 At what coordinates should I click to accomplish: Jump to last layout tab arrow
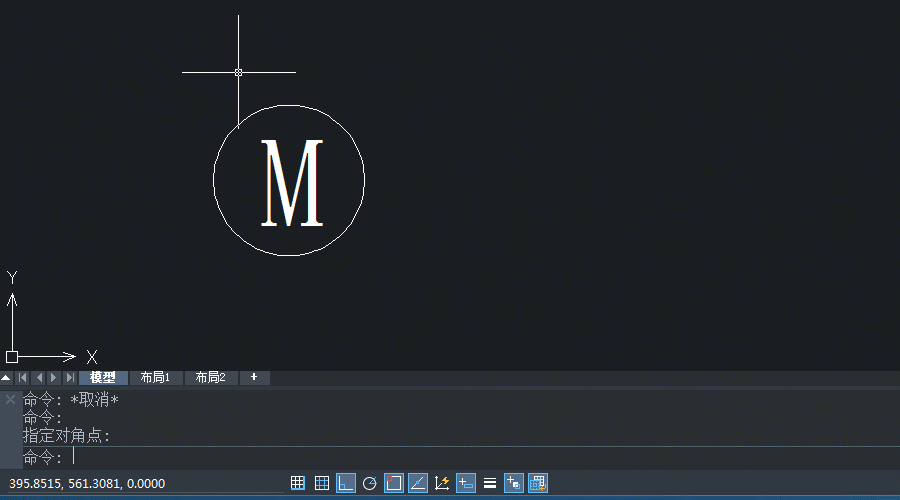click(70, 378)
